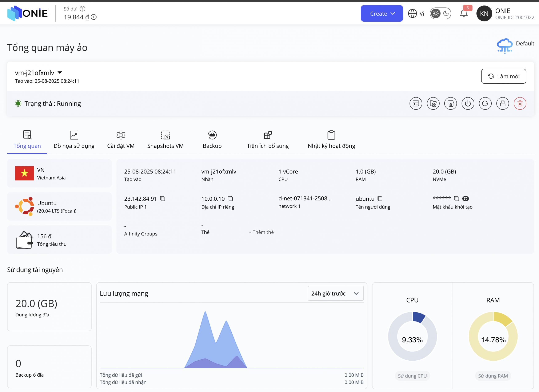This screenshot has height=392, width=539.
Task: Power off the VM using power icon
Action: coord(468,104)
